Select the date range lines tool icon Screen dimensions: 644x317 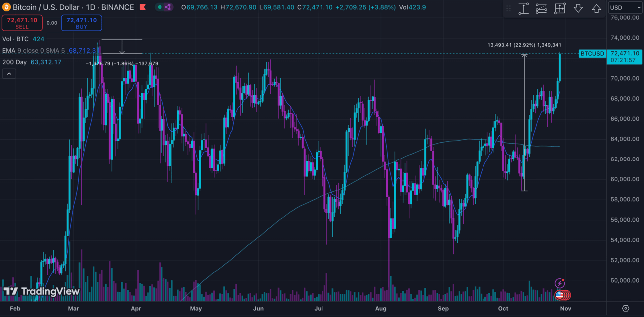coord(541,8)
